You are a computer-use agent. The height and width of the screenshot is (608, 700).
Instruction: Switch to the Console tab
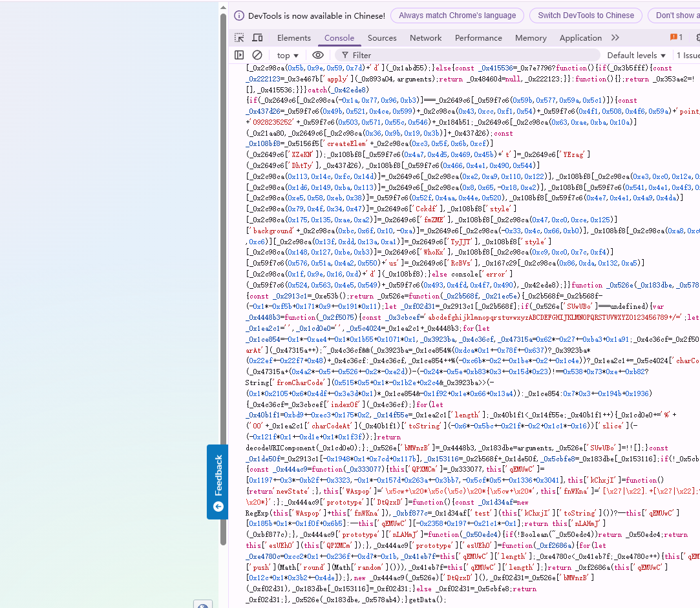339,38
